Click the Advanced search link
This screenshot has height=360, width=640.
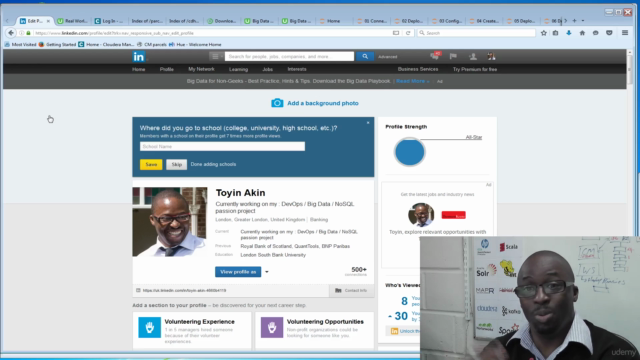[x=387, y=57]
